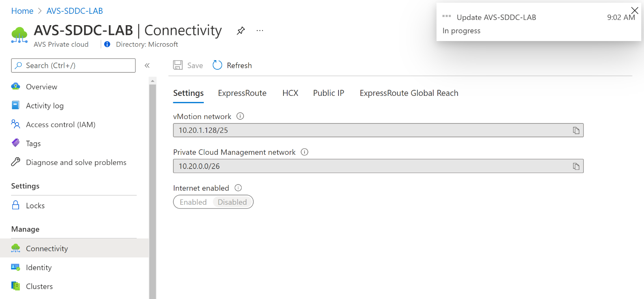Open the ExpressRoute Global Reach tab
This screenshot has height=299, width=644.
pos(409,93)
